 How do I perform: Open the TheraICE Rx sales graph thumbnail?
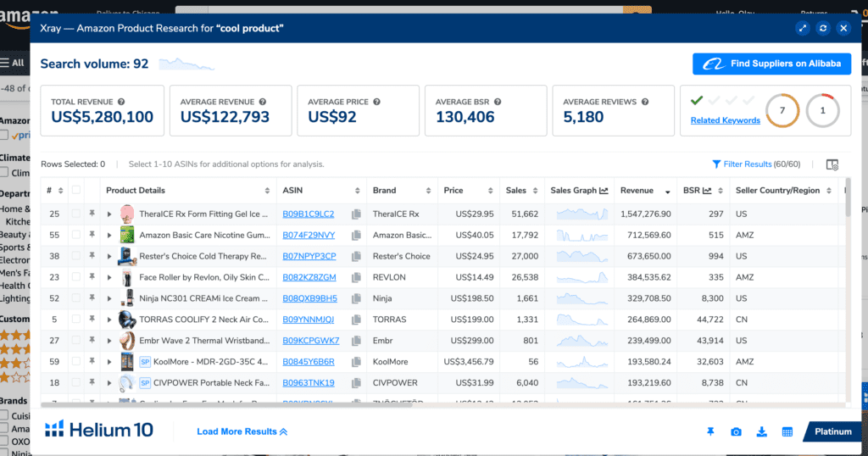click(581, 214)
